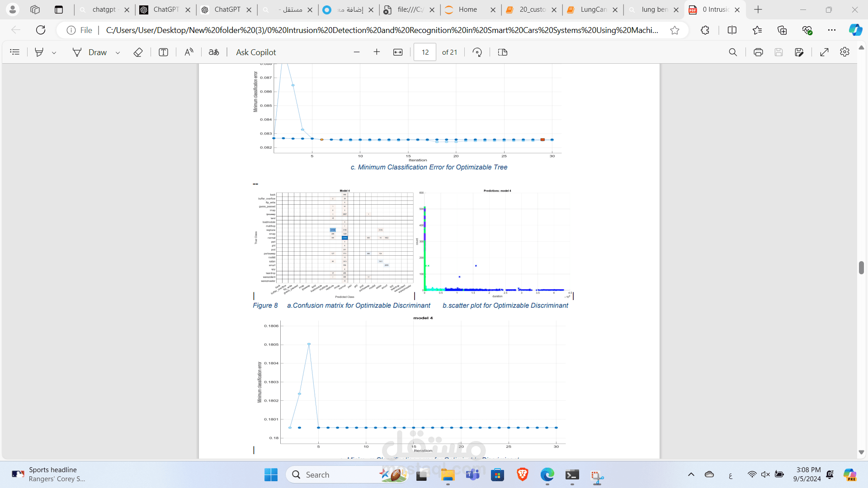Click the Fit to width icon

(x=398, y=52)
